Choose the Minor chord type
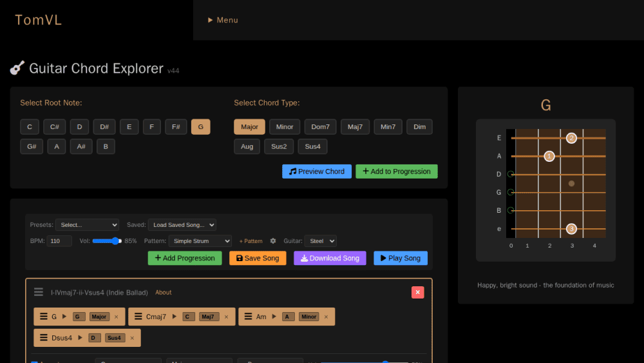Viewport: 644px width, 363px height. 285,126
